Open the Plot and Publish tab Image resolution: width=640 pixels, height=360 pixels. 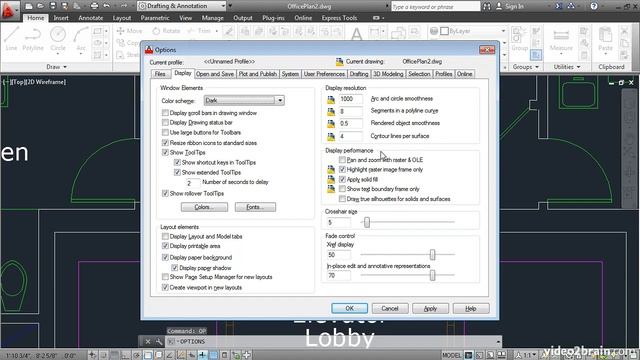tap(258, 74)
